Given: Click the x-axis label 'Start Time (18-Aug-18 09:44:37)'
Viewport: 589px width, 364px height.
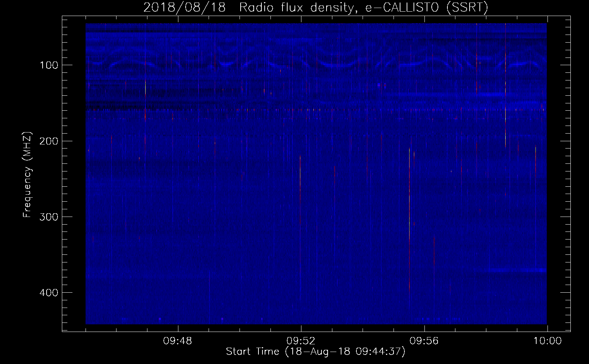Looking at the screenshot, I should click(316, 352).
